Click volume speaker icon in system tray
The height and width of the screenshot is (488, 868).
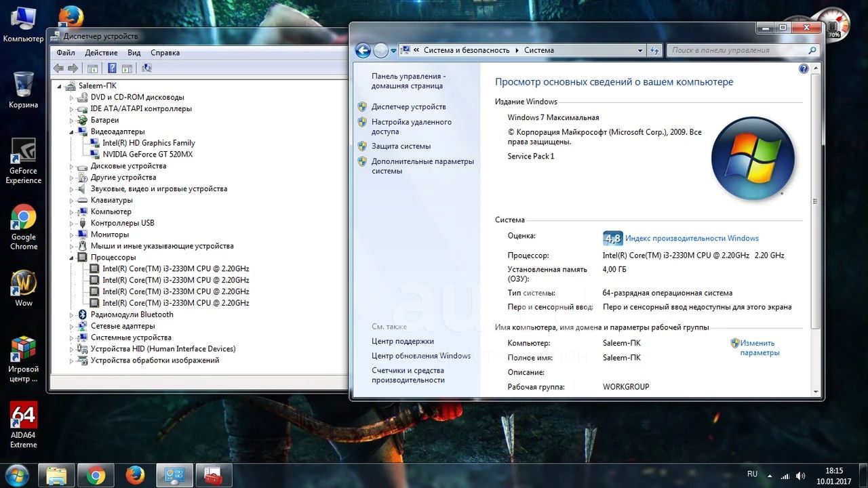click(801, 476)
